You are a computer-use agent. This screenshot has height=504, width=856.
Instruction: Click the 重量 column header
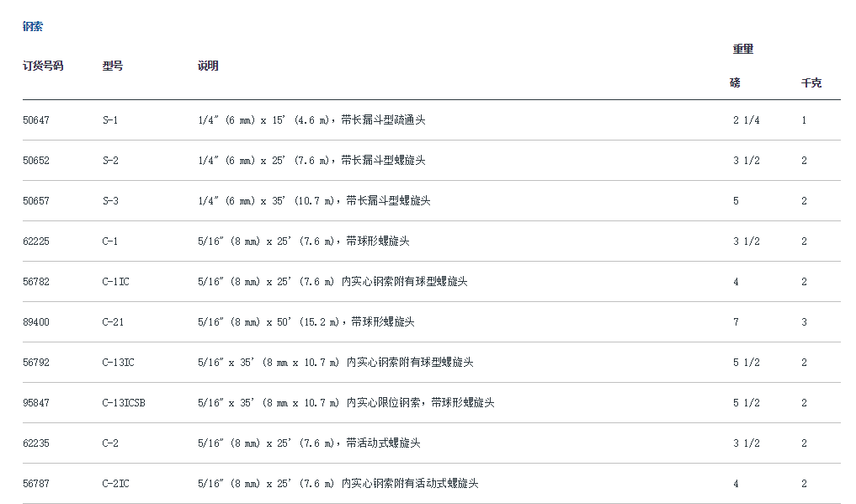click(742, 50)
